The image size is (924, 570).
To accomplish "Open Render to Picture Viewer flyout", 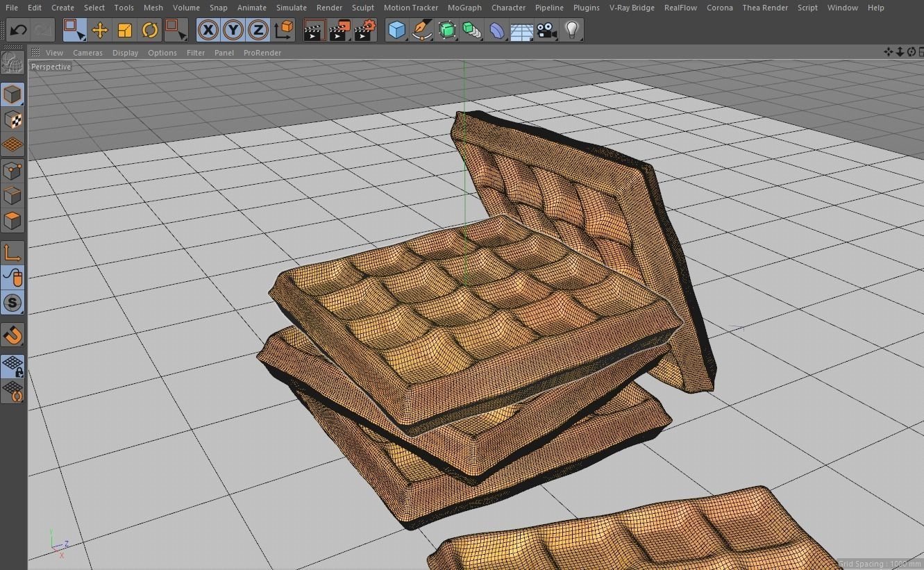I will pos(339,30).
